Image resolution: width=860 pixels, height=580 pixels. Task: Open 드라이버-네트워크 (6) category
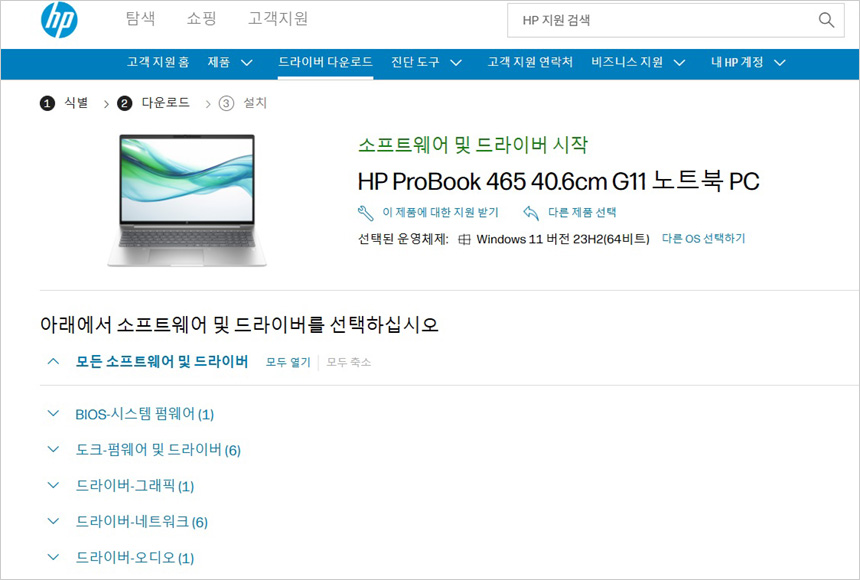pos(142,522)
